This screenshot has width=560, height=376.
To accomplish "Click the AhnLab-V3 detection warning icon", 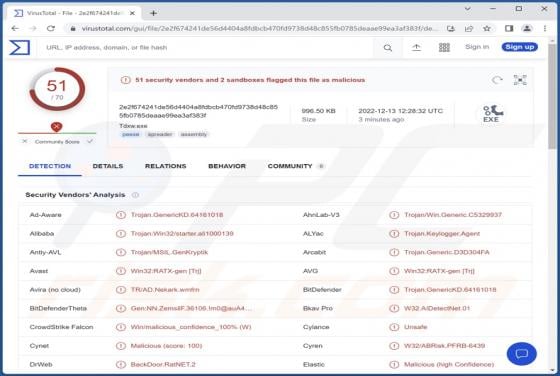I will click(394, 215).
